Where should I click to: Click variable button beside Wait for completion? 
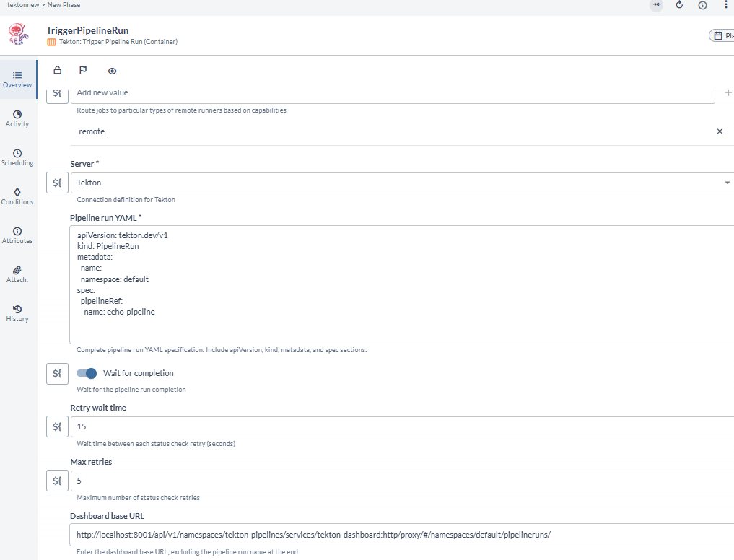pos(58,373)
